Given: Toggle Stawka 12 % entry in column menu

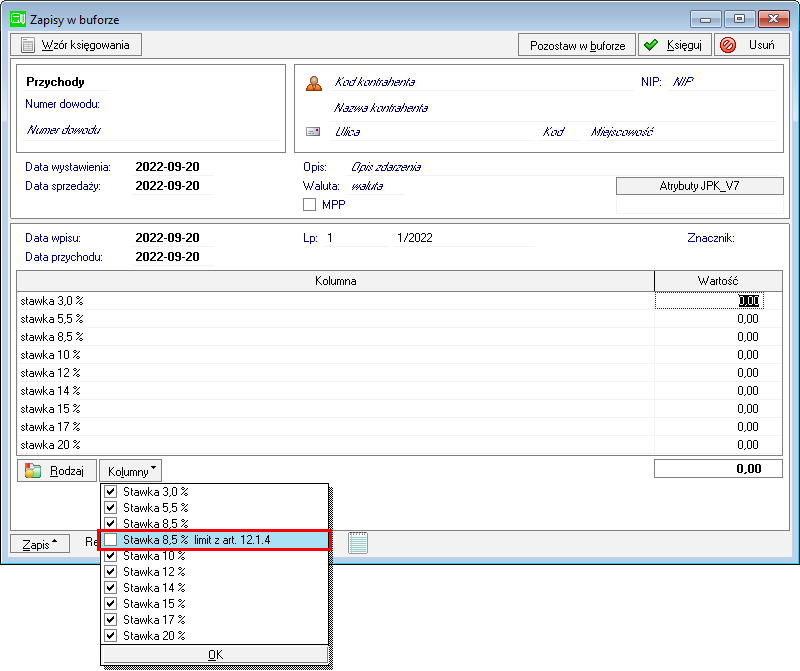Looking at the screenshot, I should [x=111, y=572].
